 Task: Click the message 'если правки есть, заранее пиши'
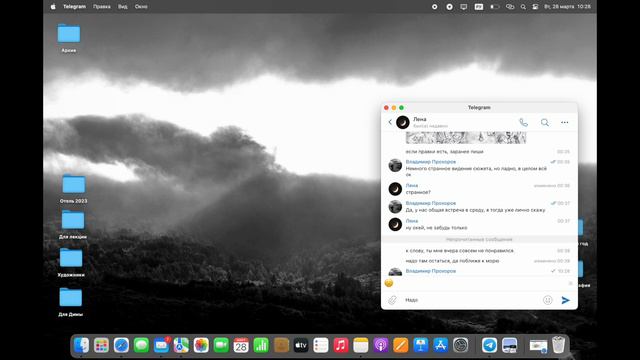click(444, 152)
